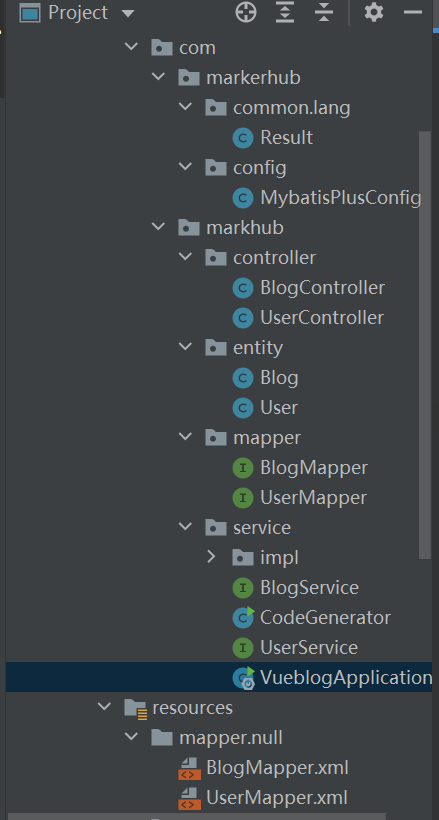Viewport: 439px width, 820px height.
Task: Click the User entity class icon
Action: (x=243, y=408)
